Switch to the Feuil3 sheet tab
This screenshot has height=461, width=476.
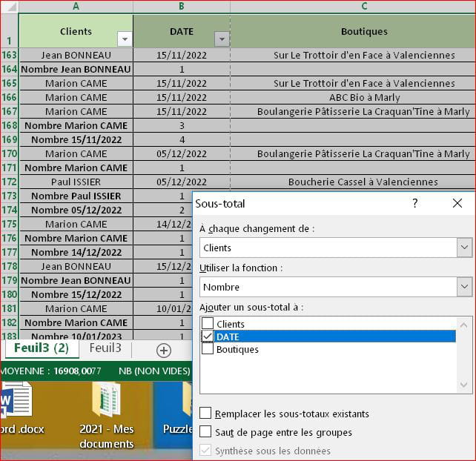pyautogui.click(x=105, y=348)
